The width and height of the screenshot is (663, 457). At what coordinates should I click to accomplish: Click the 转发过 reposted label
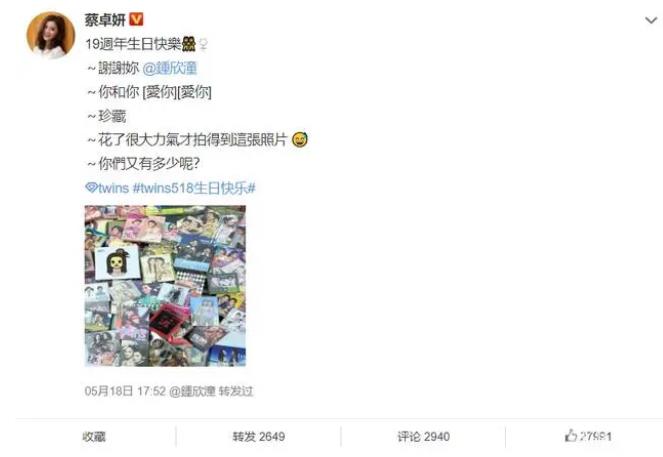(x=236, y=391)
